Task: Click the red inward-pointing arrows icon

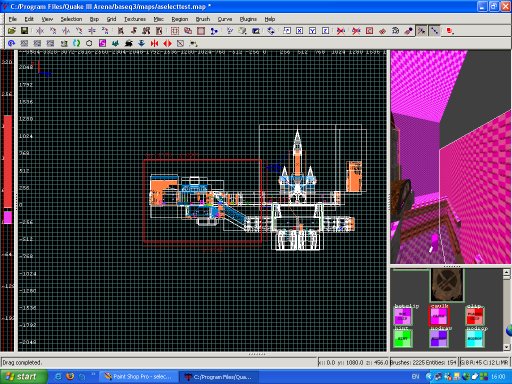Action: 154,43
